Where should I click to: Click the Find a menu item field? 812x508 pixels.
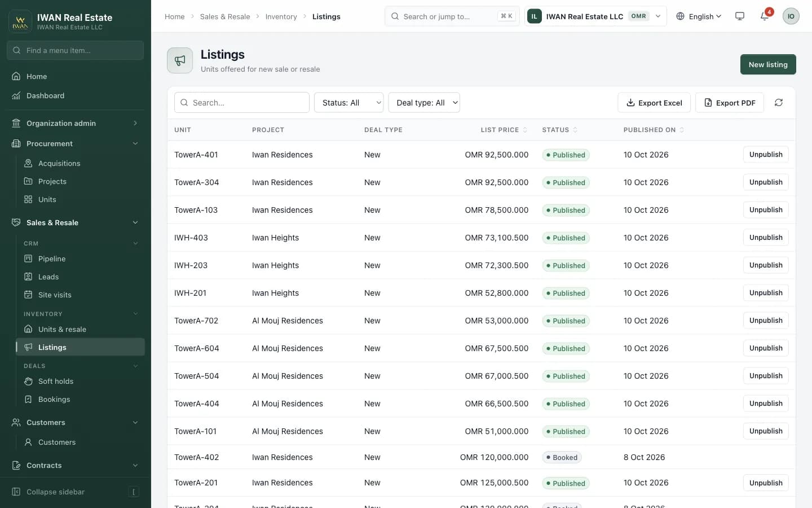coord(76,50)
